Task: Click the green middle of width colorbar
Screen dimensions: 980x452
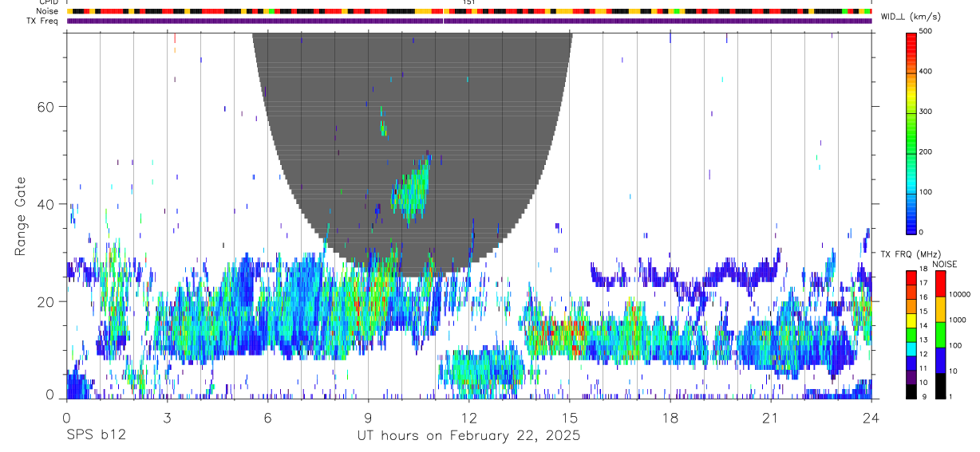Action: (911, 136)
